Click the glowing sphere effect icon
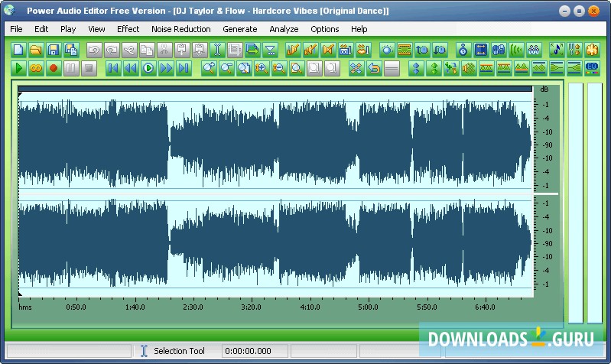Screen dimensions: 611x364 click(x=387, y=50)
